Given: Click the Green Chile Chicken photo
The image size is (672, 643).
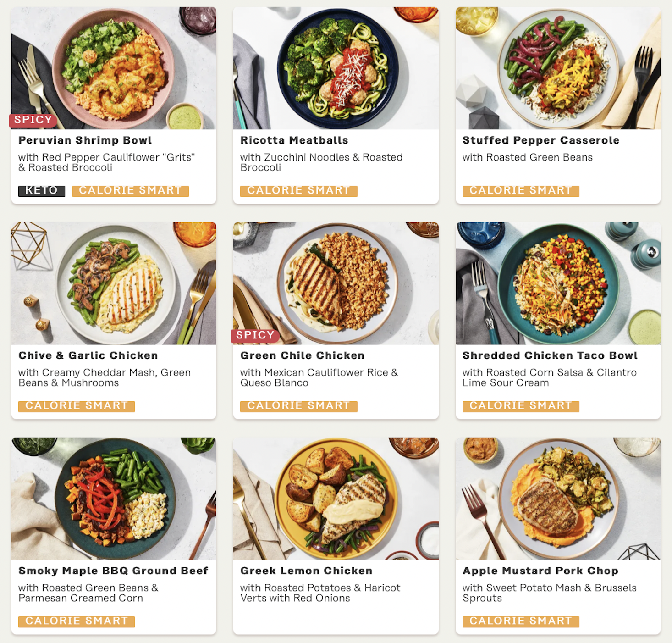Looking at the screenshot, I should tap(336, 283).
